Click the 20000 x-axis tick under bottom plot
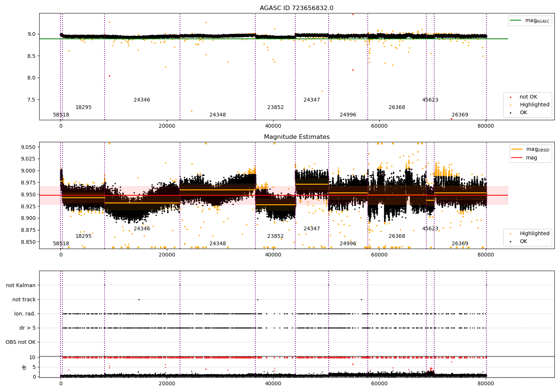Image resolution: width=560 pixels, height=392 pixels. pyautogui.click(x=167, y=383)
